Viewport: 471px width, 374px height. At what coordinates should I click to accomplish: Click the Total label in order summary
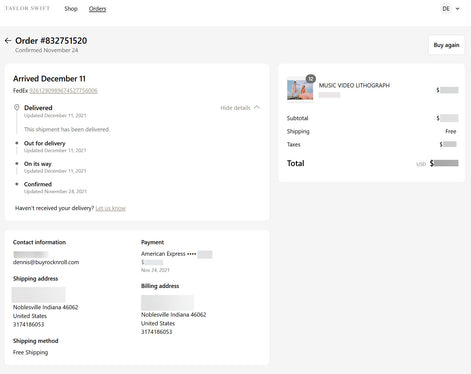pos(296,163)
